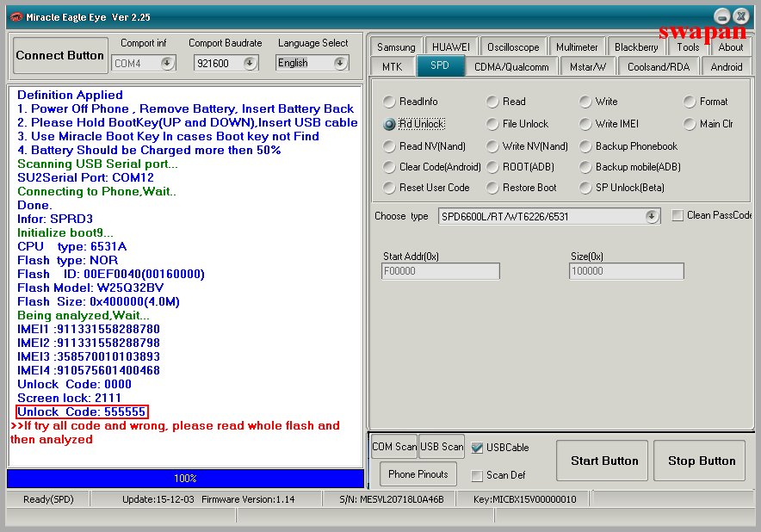This screenshot has width=761, height=532.
Task: Click the Screen lock: 2111 log line
Action: click(70, 398)
